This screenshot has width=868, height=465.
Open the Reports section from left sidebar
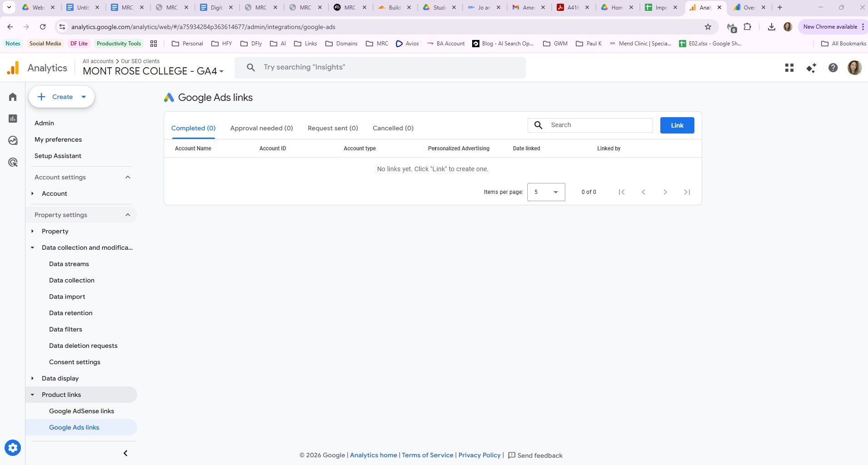tap(12, 118)
